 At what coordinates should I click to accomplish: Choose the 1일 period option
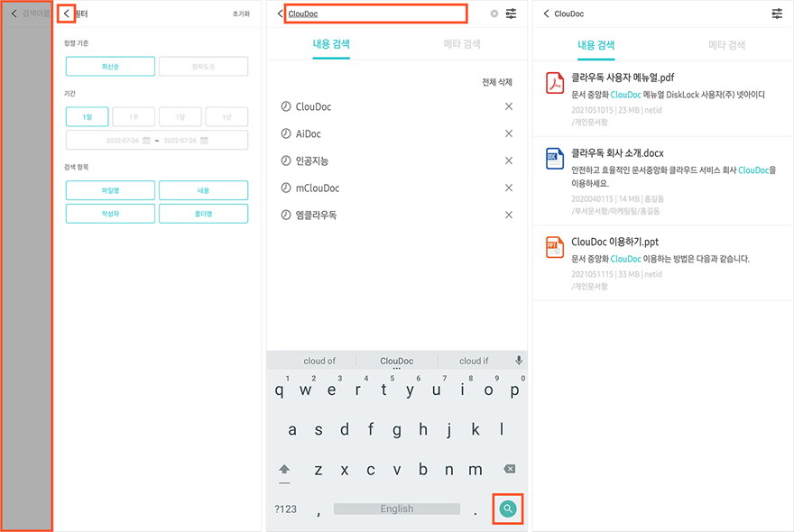[88, 116]
